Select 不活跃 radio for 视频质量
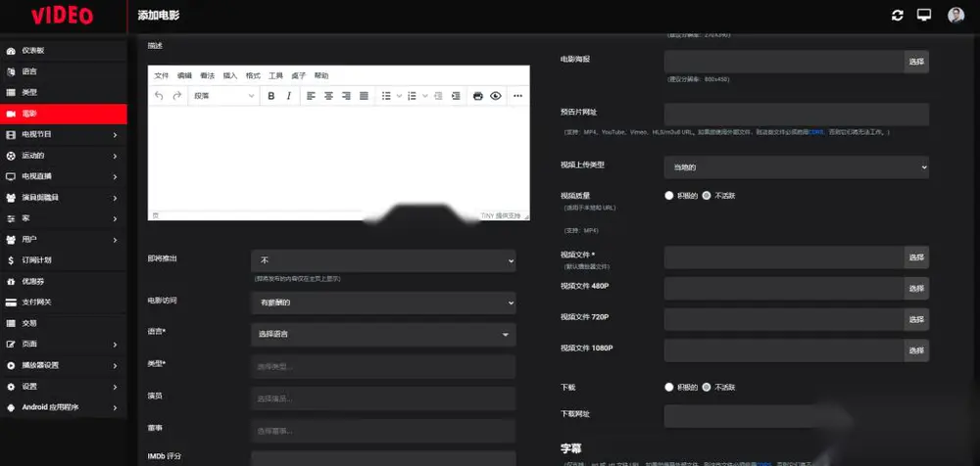The width and height of the screenshot is (980, 466). [707, 196]
